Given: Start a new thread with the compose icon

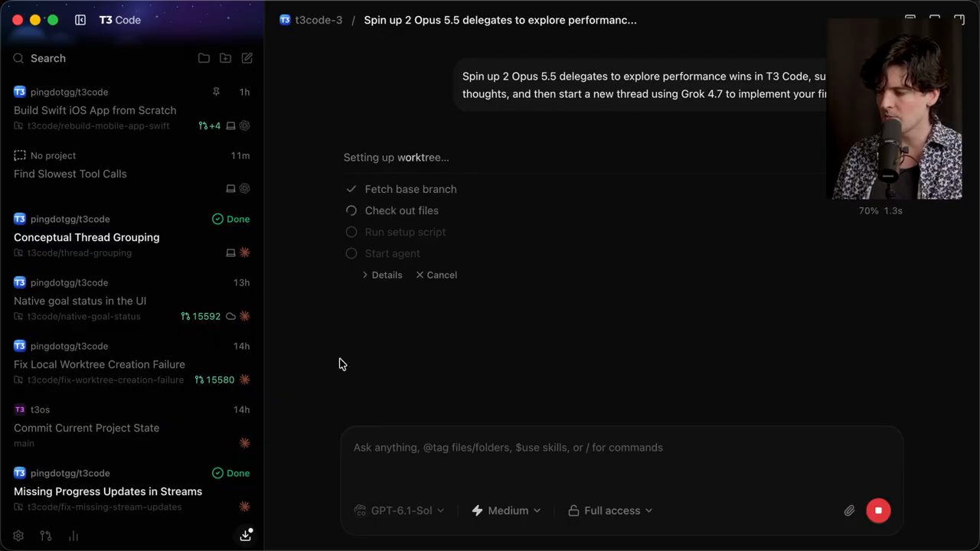Looking at the screenshot, I should (247, 58).
